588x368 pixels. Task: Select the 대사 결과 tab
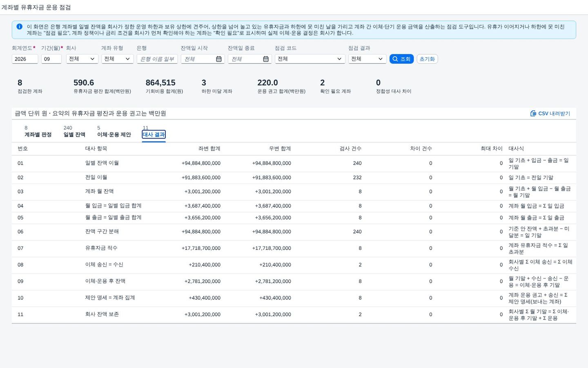point(154,135)
